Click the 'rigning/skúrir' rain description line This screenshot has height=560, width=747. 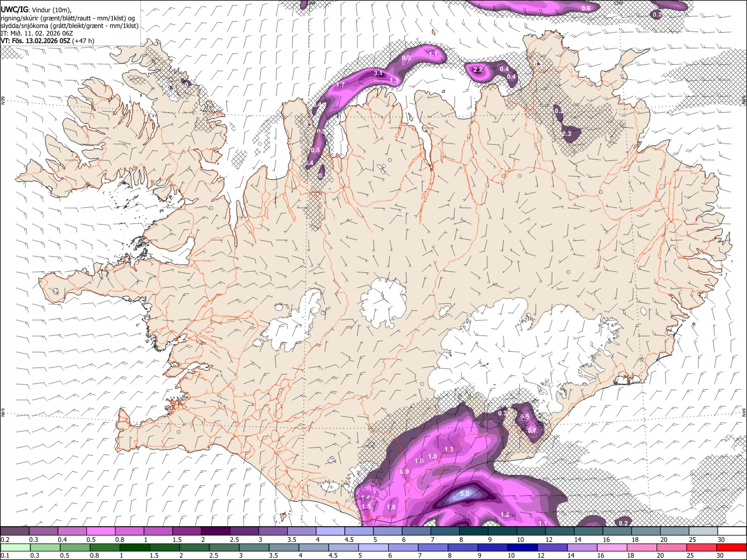[68, 17]
